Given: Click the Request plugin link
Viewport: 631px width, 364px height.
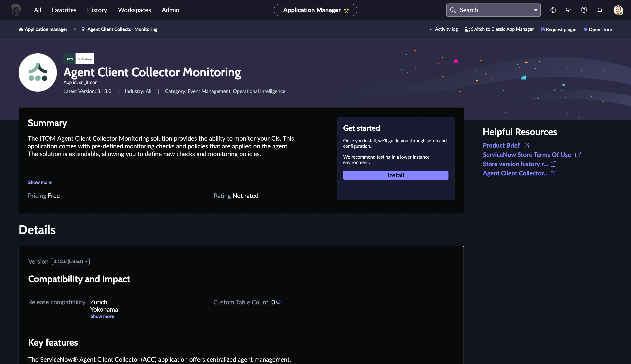Looking at the screenshot, I should click(x=561, y=30).
